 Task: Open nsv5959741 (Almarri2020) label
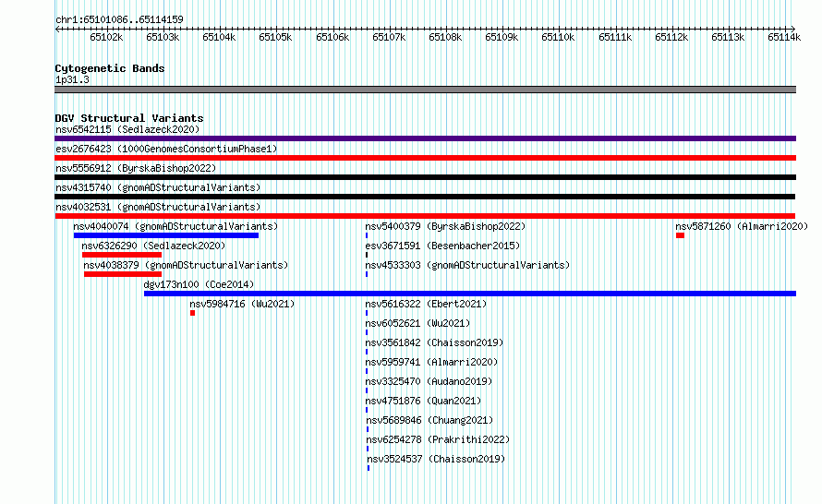click(431, 362)
